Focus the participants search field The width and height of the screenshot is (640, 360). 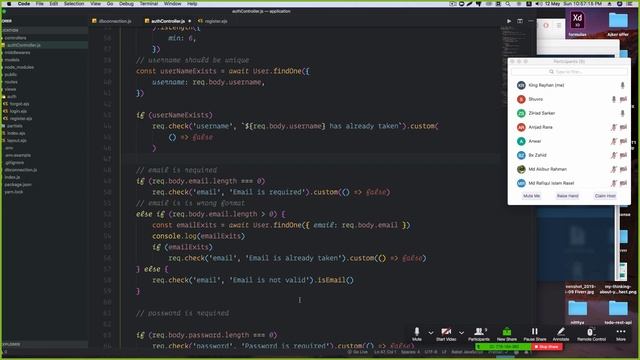[569, 71]
